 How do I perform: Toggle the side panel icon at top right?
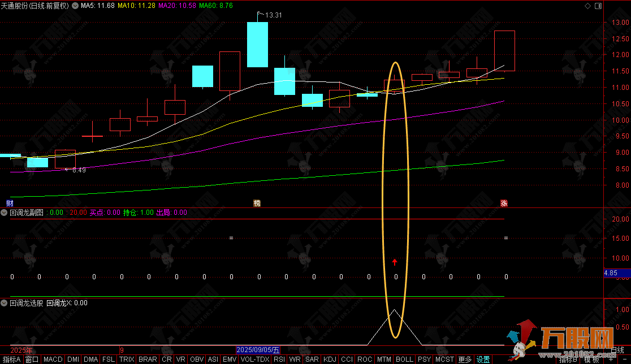pyautogui.click(x=598, y=6)
